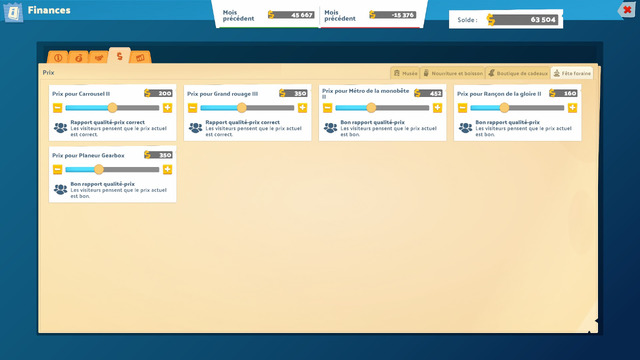Increase price for Planeur Gearbox
This screenshot has width=640, height=360.
[x=167, y=169]
